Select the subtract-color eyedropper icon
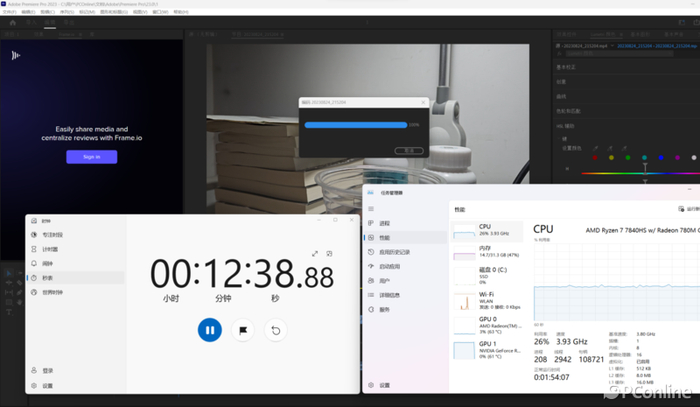Screen dimensions: 700x407 (x=625, y=148)
